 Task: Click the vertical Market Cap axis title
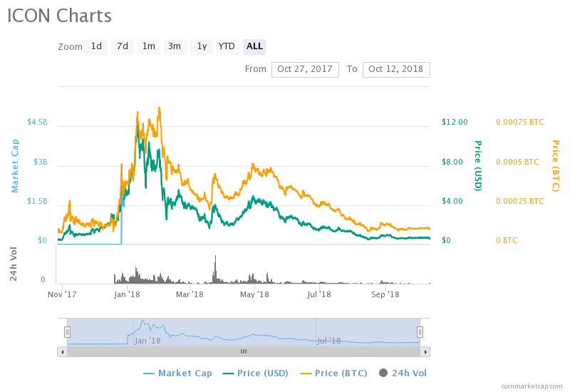14,166
